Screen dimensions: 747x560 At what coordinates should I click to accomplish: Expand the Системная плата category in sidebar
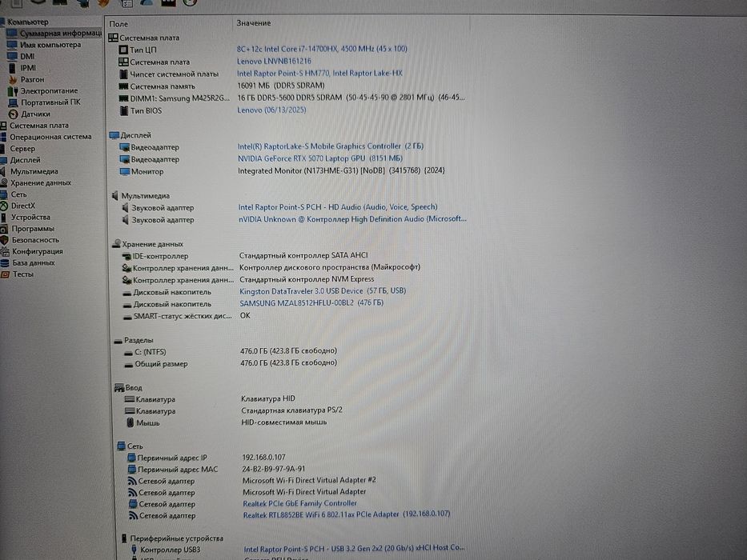34,126
